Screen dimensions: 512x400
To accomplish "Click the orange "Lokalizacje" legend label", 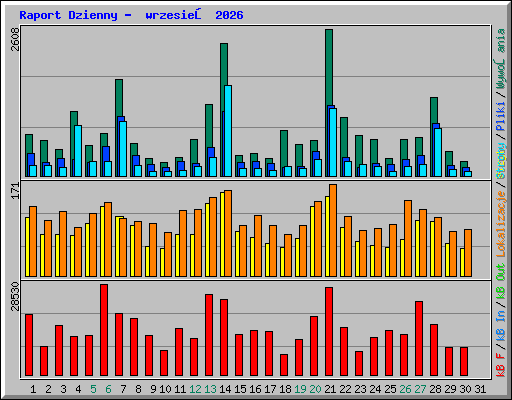I will [x=501, y=223].
